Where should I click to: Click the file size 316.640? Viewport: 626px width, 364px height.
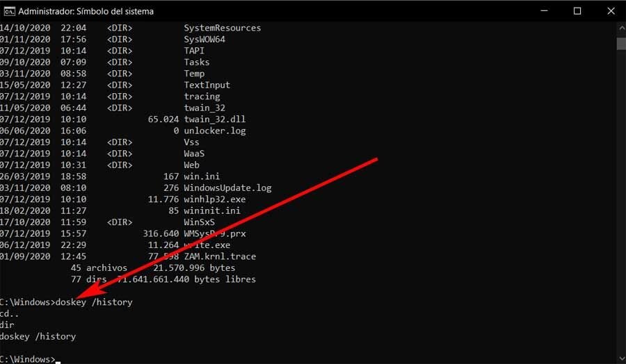161,233
